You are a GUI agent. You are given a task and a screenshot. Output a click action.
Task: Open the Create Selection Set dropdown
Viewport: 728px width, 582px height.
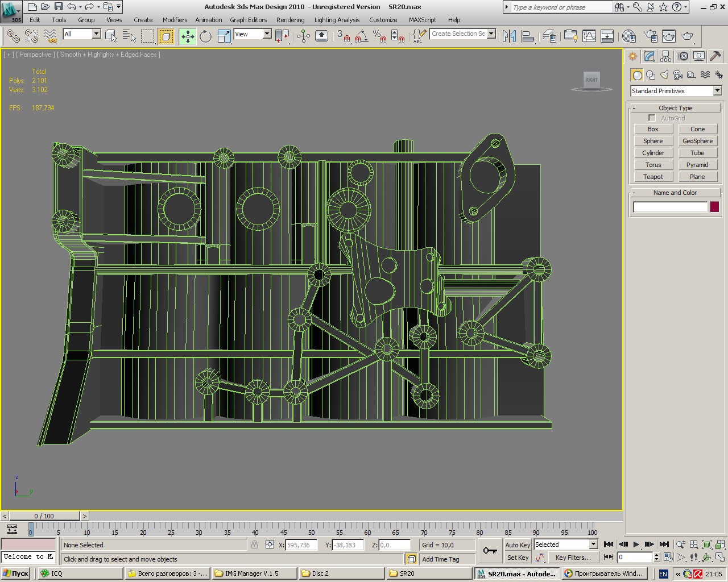[491, 34]
